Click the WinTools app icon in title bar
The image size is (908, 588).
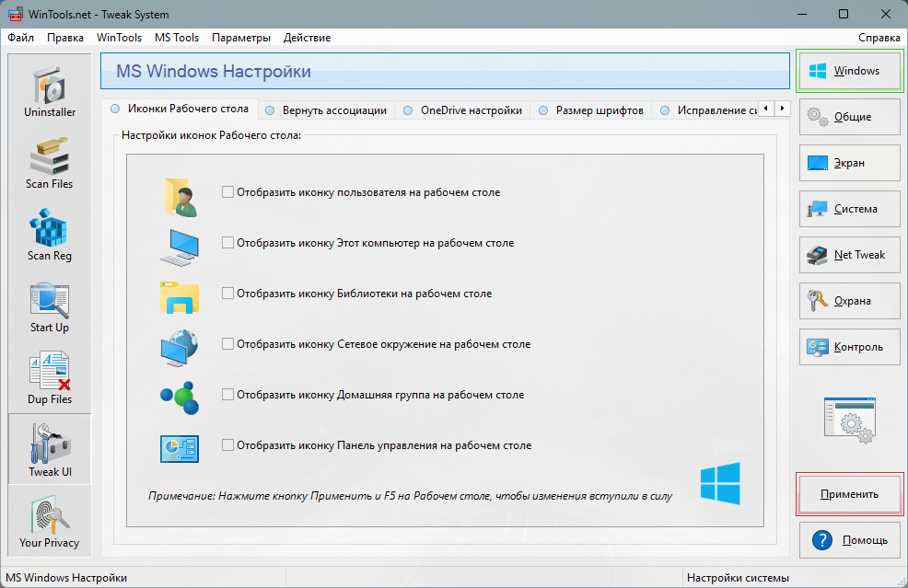pos(15,14)
